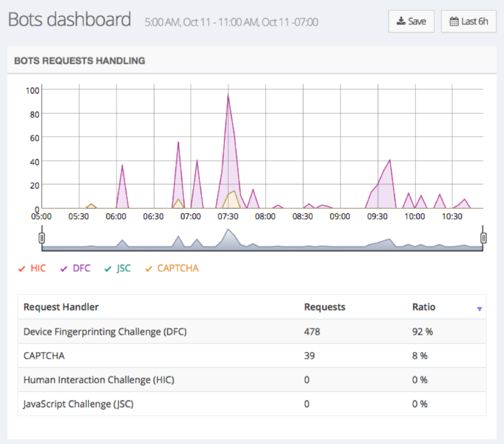Select the Human Interaction Challenge (HIC) row
This screenshot has width=504, height=444.
pos(252,379)
